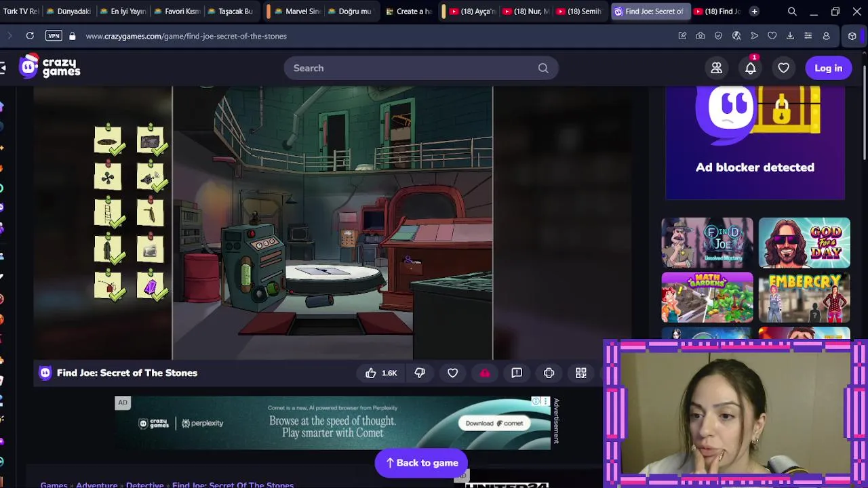The width and height of the screenshot is (868, 488).
Task: Click the browser address bar URL
Action: click(x=186, y=36)
